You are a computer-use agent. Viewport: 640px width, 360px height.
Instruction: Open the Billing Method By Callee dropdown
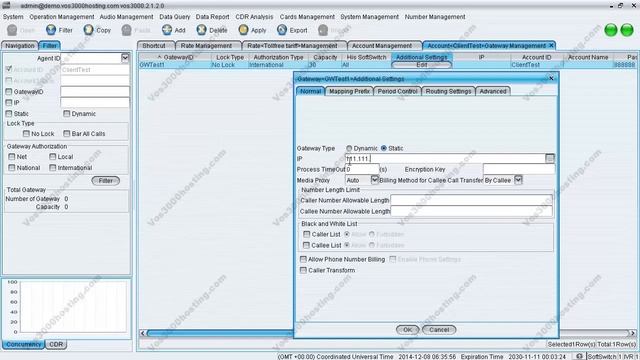(x=518, y=180)
